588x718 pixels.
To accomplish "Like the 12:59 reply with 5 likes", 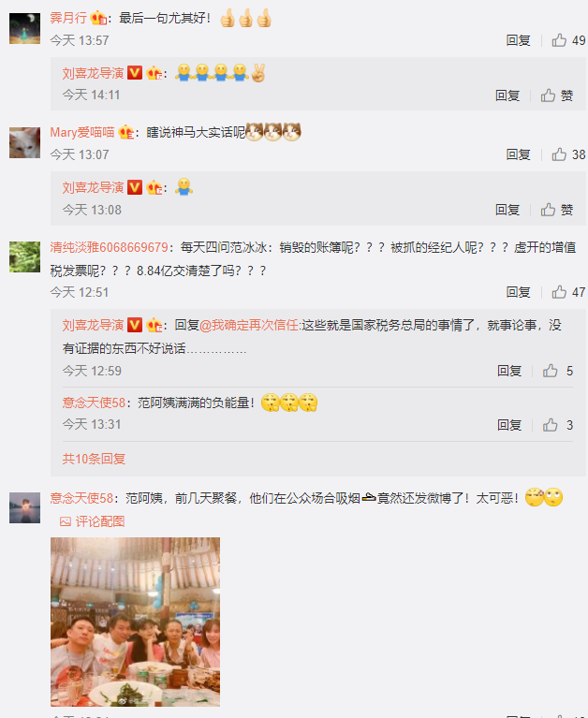I will coord(558,371).
